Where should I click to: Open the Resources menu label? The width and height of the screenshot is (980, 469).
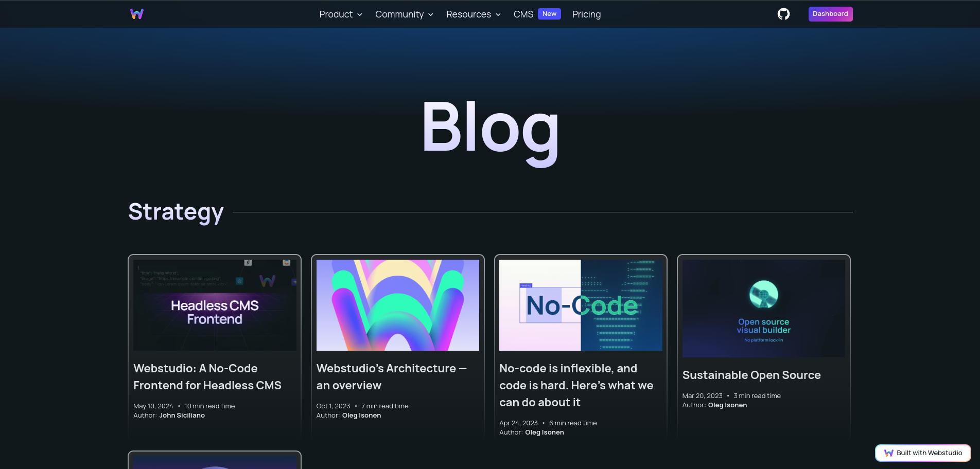(x=468, y=14)
